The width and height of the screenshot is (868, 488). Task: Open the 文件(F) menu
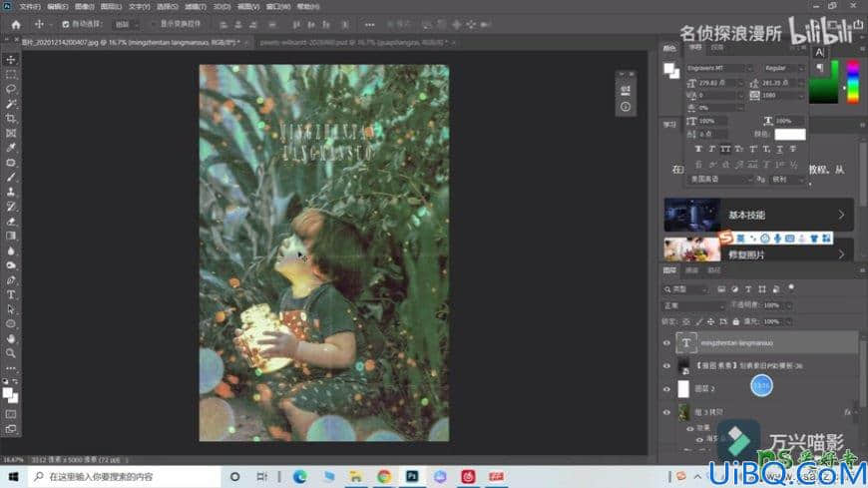[30, 7]
